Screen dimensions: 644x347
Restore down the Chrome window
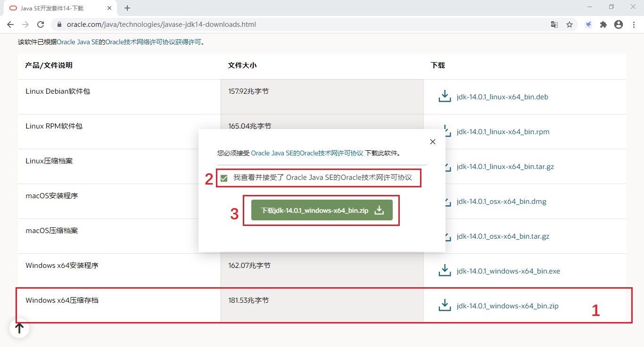click(611, 7)
